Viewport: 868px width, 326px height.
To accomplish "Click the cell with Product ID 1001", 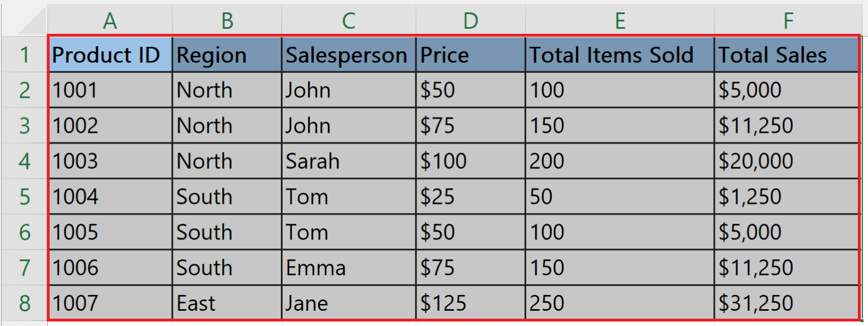I will 111,90.
